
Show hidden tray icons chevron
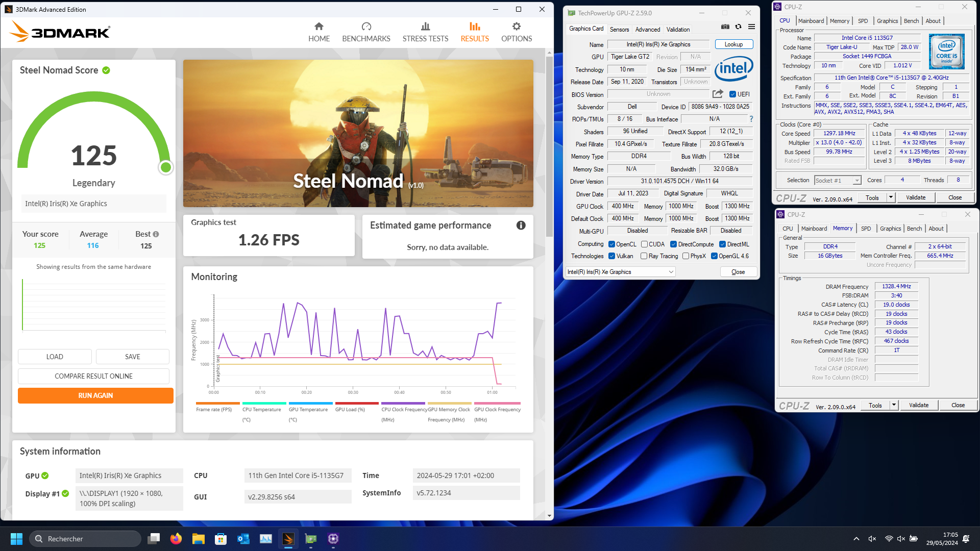point(856,539)
